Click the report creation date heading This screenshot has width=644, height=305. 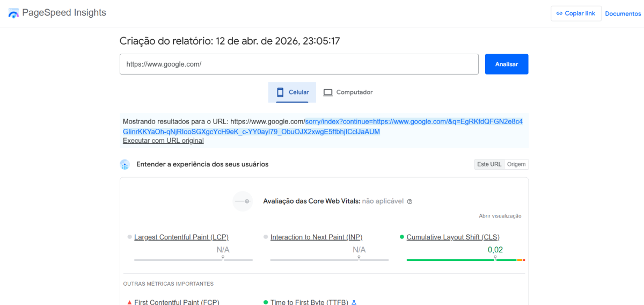tap(230, 41)
